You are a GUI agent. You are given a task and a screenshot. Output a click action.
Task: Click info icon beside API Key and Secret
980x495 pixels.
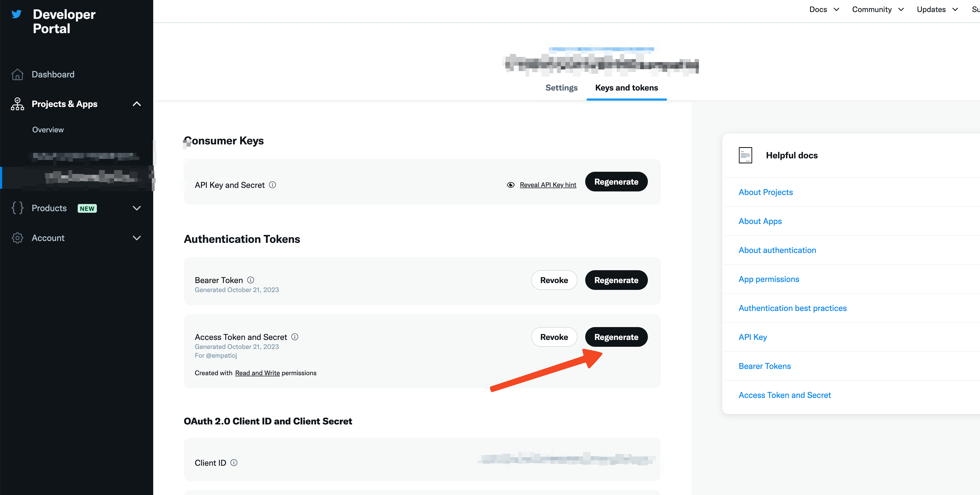[x=272, y=185]
